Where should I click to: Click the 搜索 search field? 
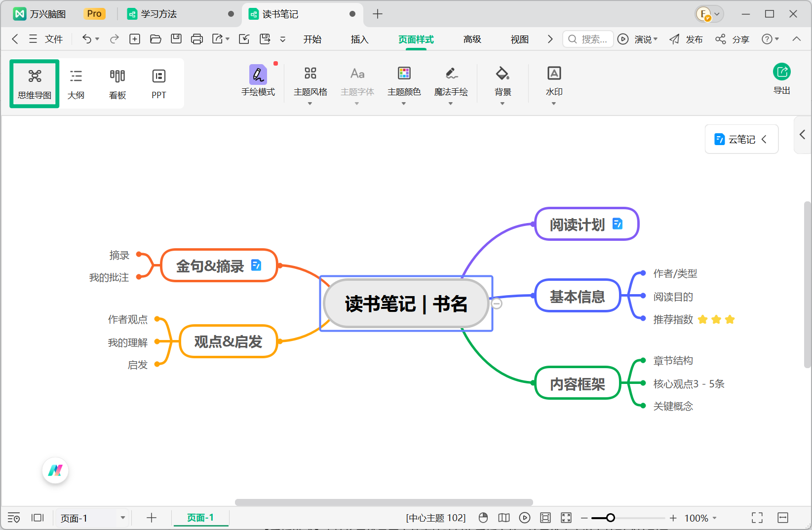588,39
